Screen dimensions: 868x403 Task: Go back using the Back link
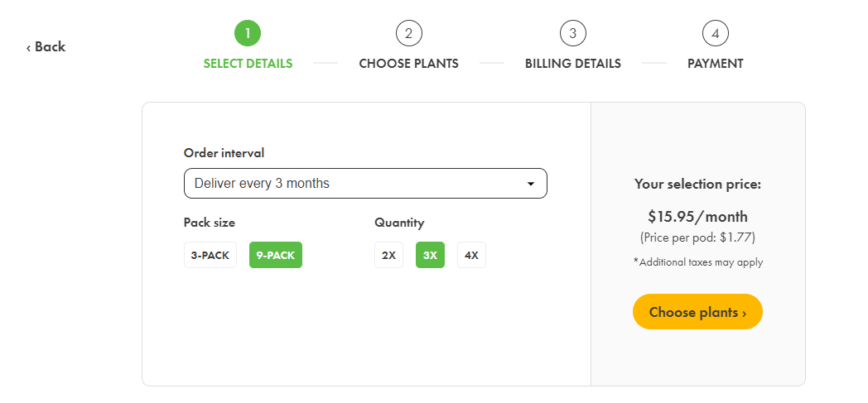coord(46,47)
